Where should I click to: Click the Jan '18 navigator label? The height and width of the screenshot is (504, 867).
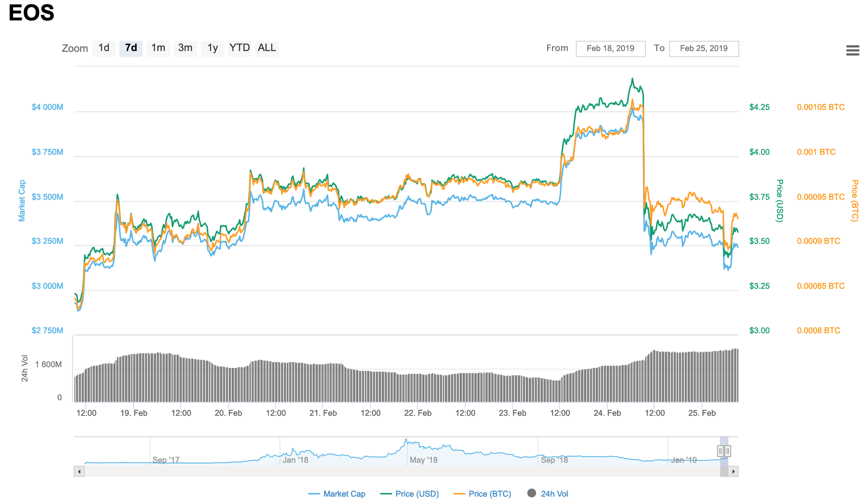tap(295, 460)
